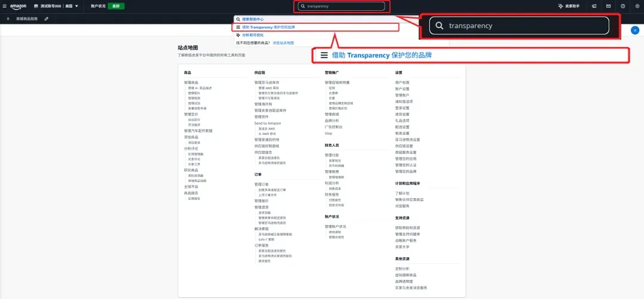Open the 品牌透明度 link

point(404,281)
